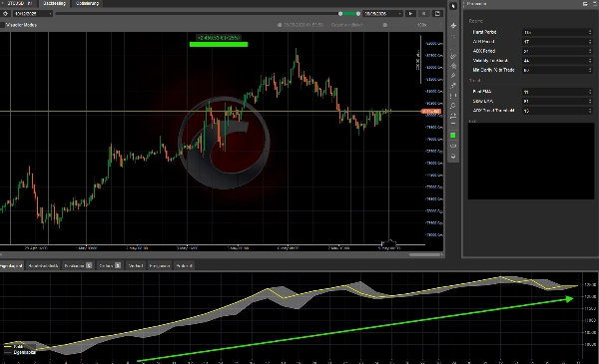Click the Slow EMA value field
Screen dimensions: 599x364
point(557,101)
